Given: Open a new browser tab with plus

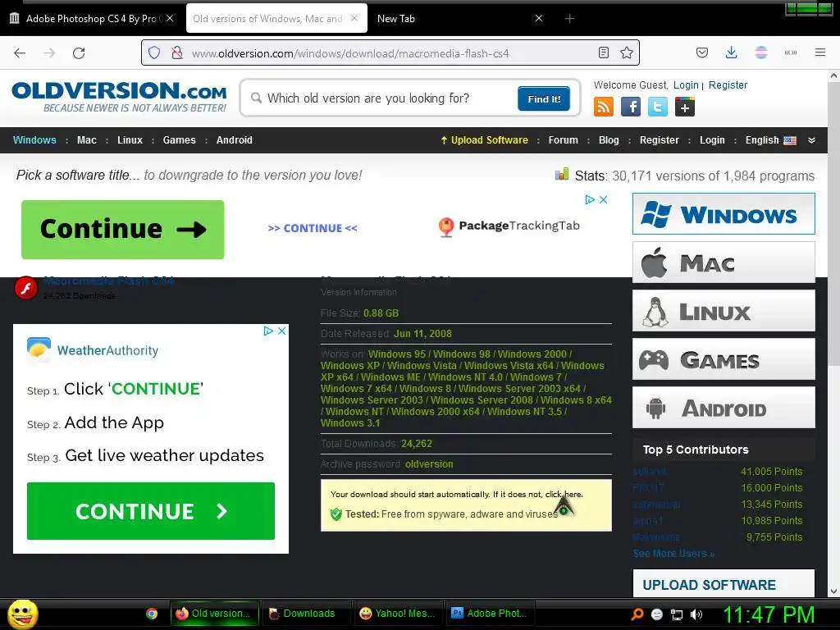Looking at the screenshot, I should coord(569,19).
